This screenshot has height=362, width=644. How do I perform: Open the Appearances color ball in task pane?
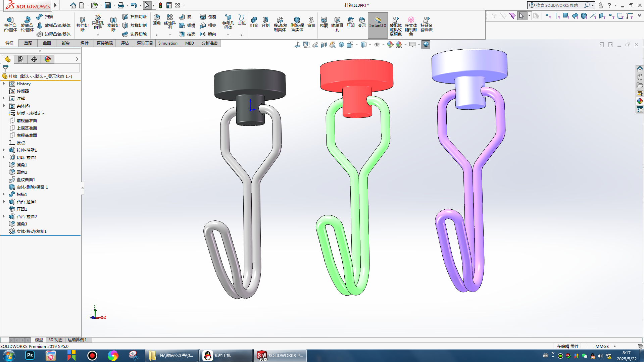point(640,101)
